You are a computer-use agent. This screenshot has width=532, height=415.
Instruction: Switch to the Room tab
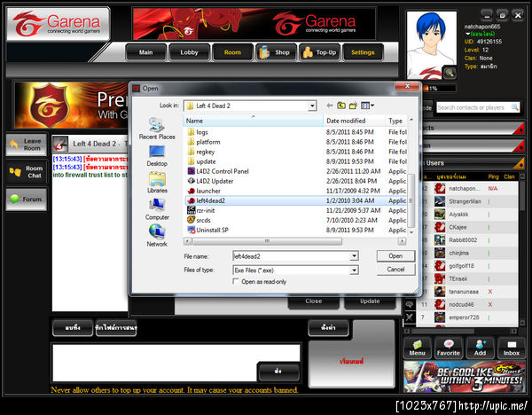point(232,52)
